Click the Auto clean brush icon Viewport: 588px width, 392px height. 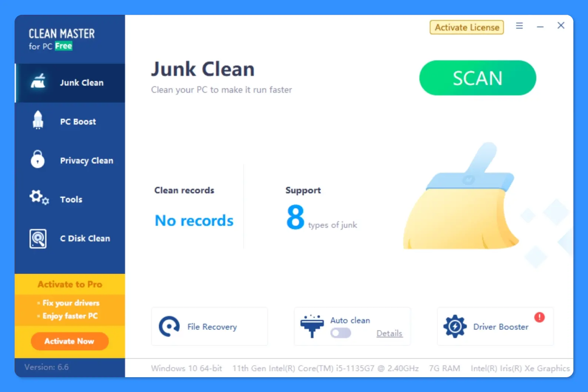(312, 326)
